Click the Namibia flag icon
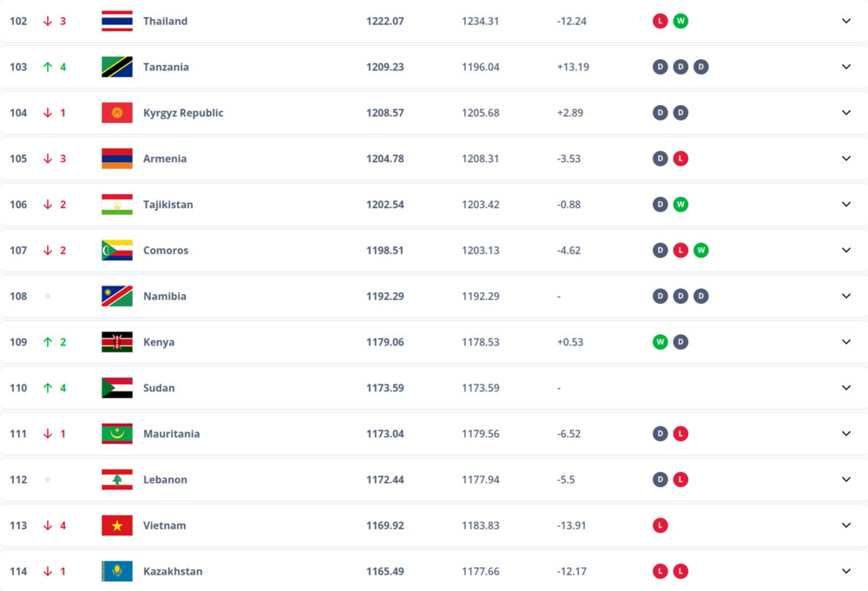The width and height of the screenshot is (868, 591). tap(117, 296)
